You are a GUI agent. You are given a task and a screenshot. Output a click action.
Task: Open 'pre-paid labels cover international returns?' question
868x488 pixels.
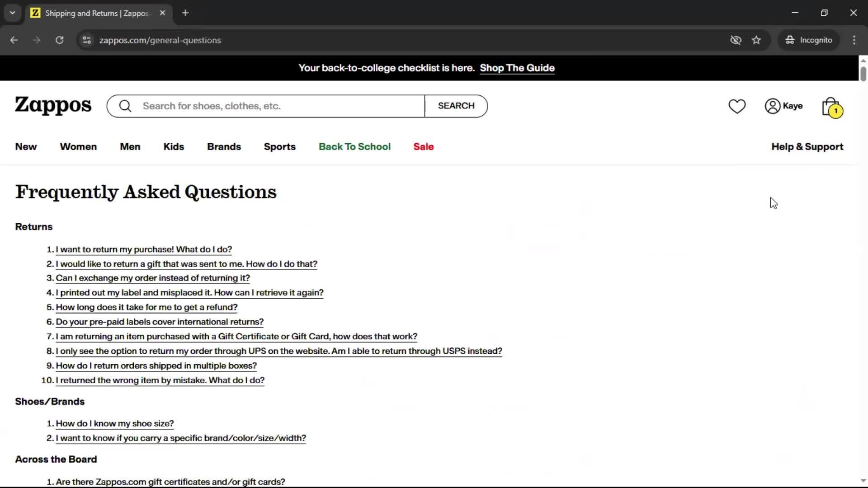(x=160, y=322)
